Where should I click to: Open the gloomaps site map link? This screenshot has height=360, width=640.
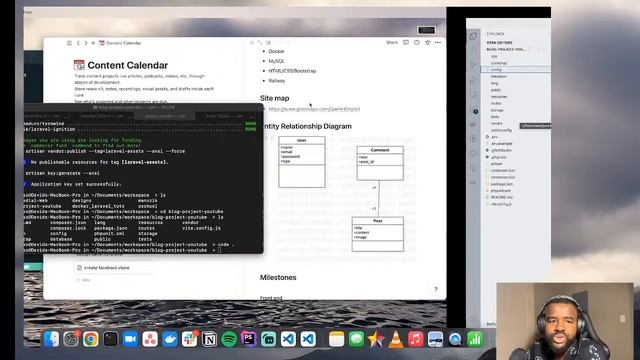coord(314,109)
